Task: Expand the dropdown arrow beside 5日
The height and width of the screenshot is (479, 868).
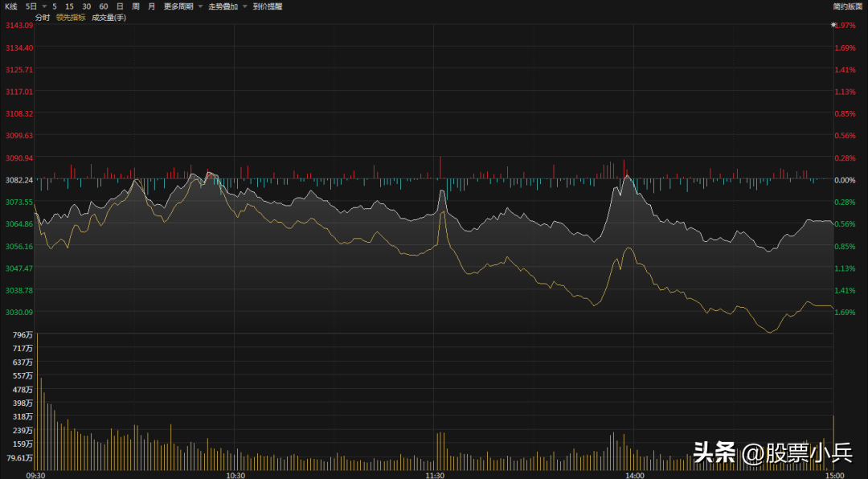Action: [43, 6]
